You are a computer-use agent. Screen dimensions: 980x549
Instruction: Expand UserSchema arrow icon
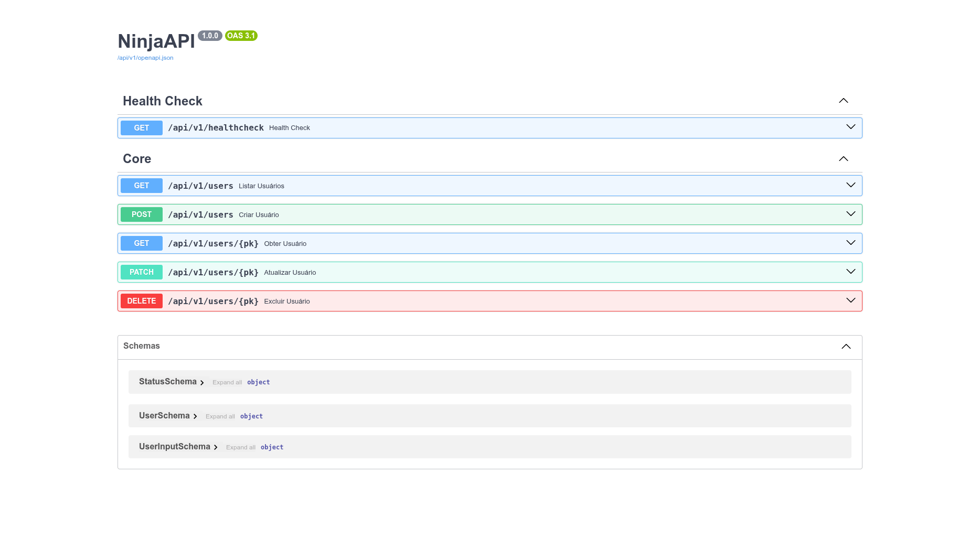pos(195,416)
